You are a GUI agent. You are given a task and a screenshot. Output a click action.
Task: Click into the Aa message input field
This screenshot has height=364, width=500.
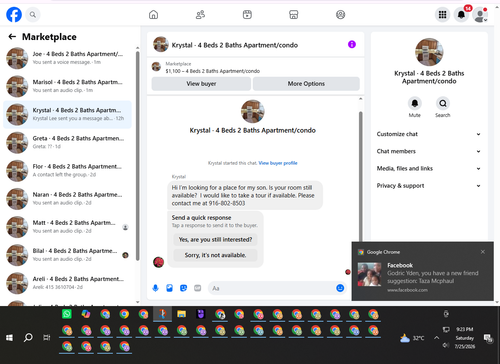pos(272,288)
